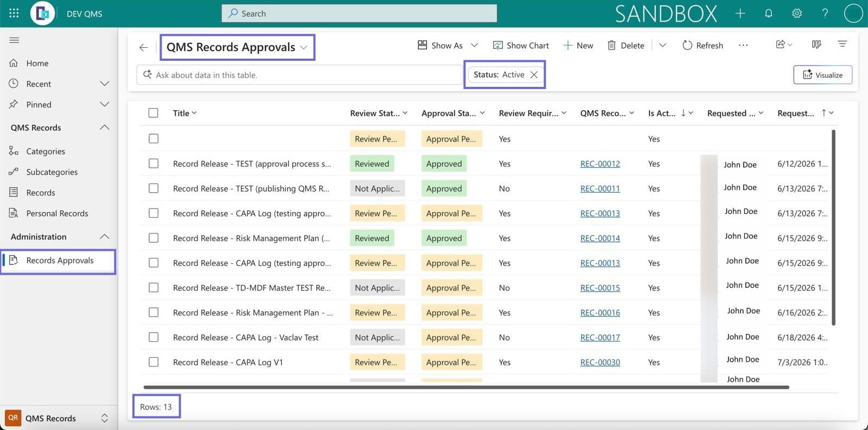The width and height of the screenshot is (868, 430).
Task: Click the plus quick-create icon in header
Action: (x=740, y=14)
